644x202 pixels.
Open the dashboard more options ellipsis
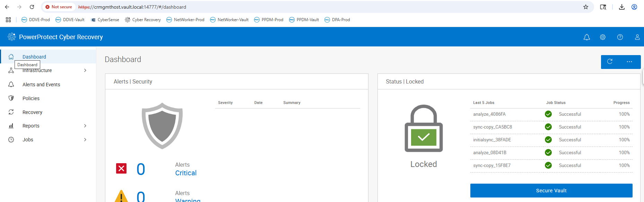[x=629, y=62]
